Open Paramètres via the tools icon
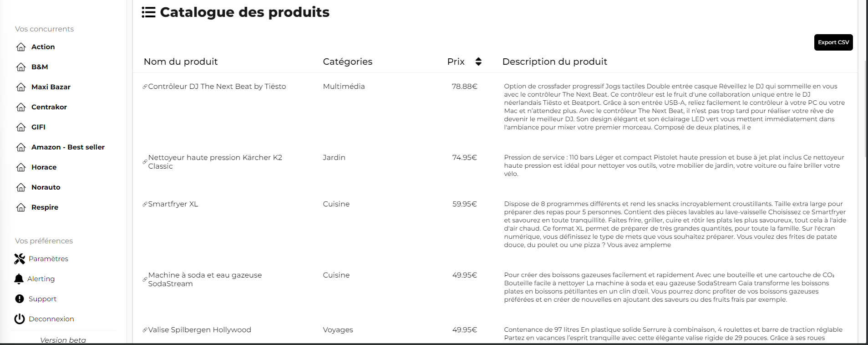 click(20, 259)
